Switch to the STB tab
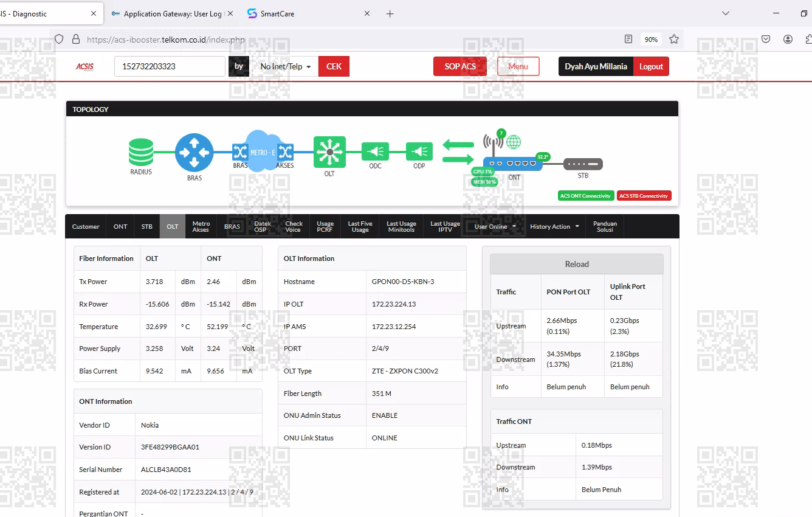This screenshot has width=812, height=517. (x=147, y=226)
